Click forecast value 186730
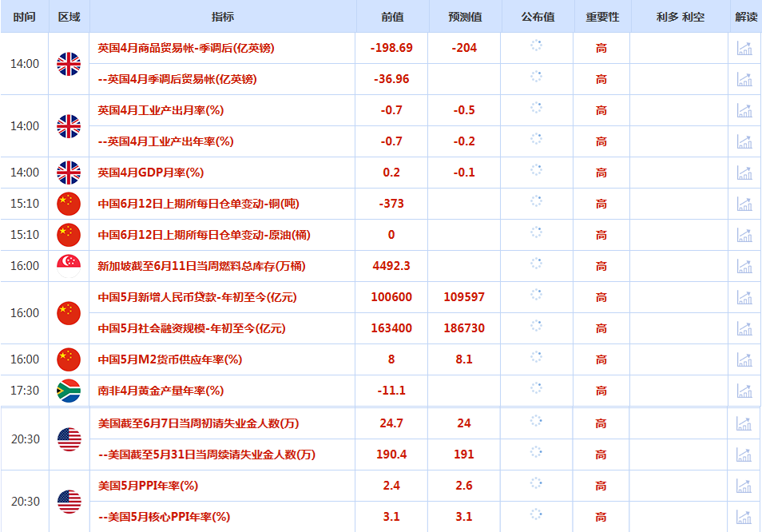 464,328
